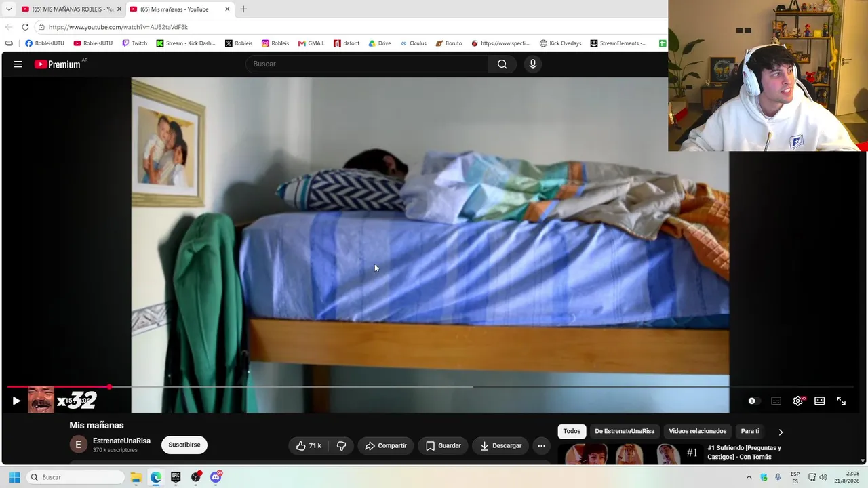Open the #1 Sufriendo video thumbnail
Image resolution: width=868 pixels, height=488 pixels.
point(629,454)
